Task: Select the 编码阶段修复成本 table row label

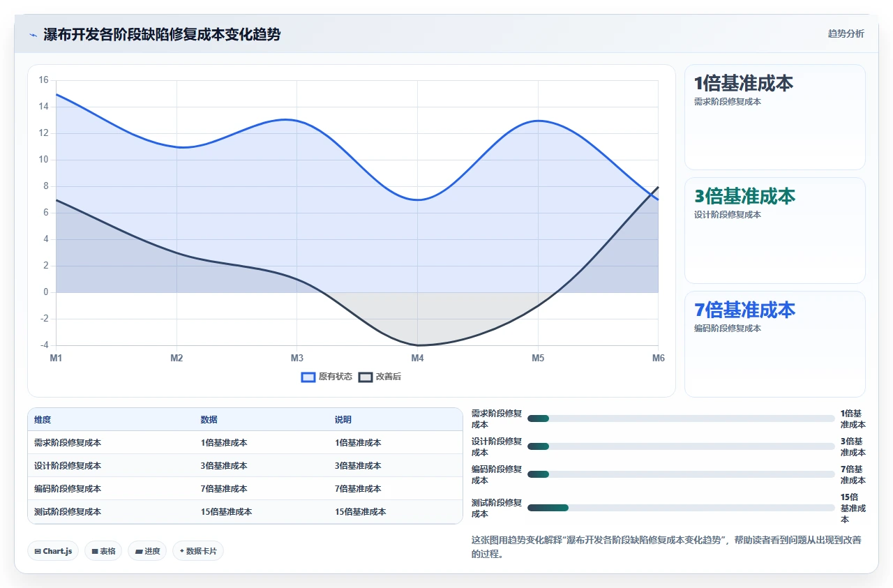Action: click(x=68, y=489)
